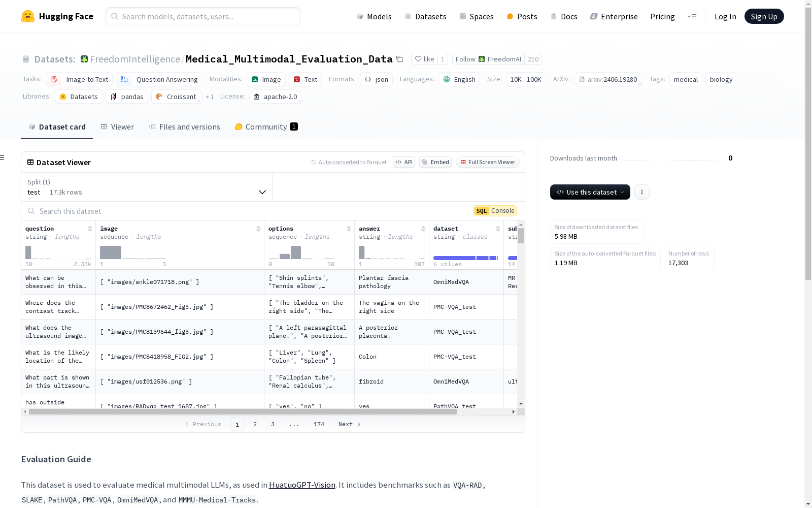This screenshot has width=812, height=508.
Task: Click the three-dot options button beside Use this dataset
Action: click(x=642, y=192)
